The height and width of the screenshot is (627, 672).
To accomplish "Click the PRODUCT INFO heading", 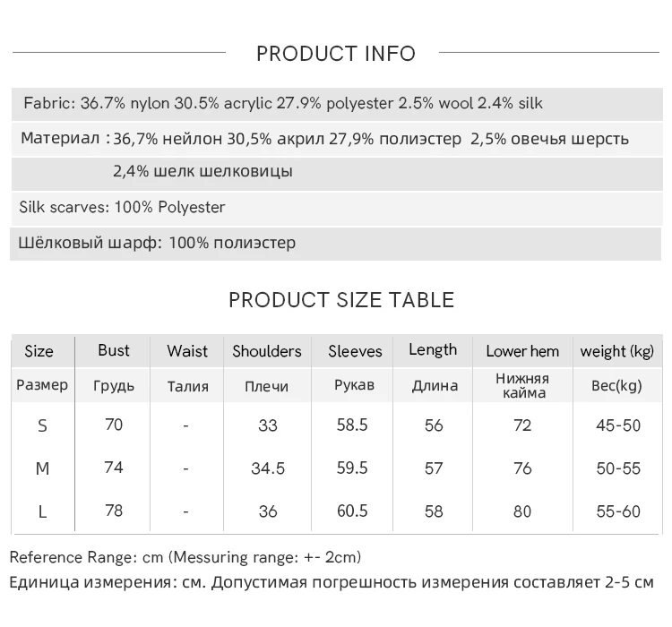I will [x=336, y=54].
